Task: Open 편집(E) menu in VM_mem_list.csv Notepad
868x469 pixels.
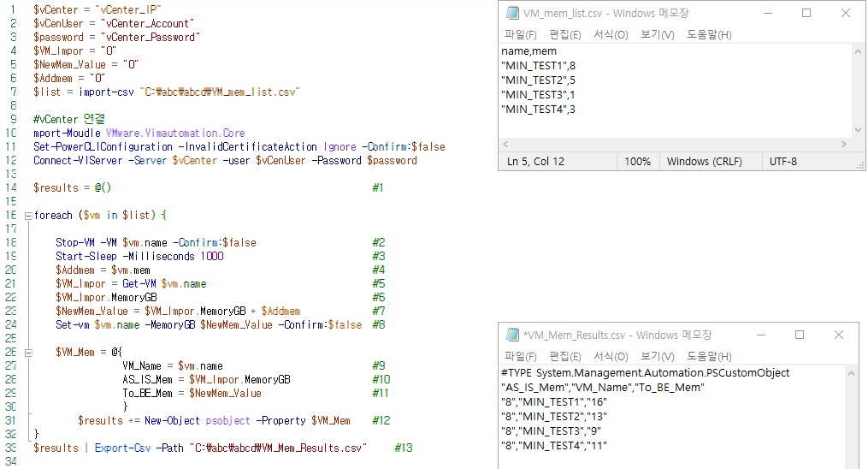Action: tap(564, 35)
